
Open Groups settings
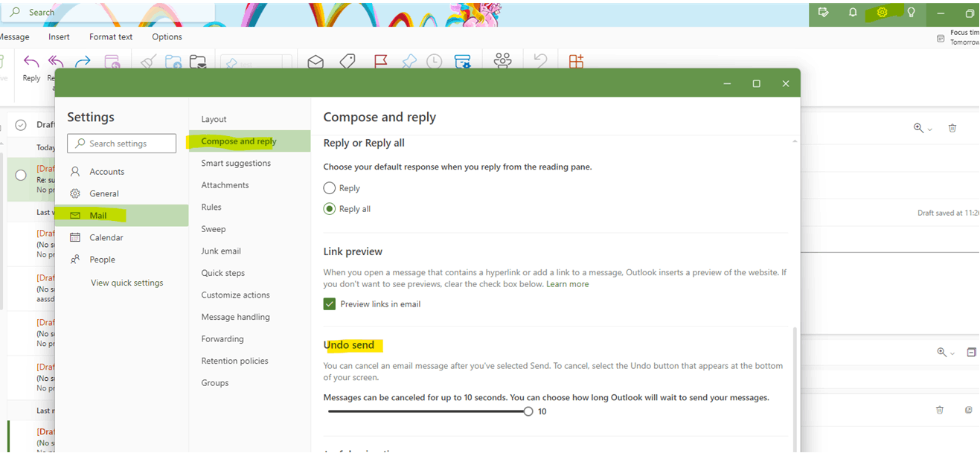coord(249,382)
